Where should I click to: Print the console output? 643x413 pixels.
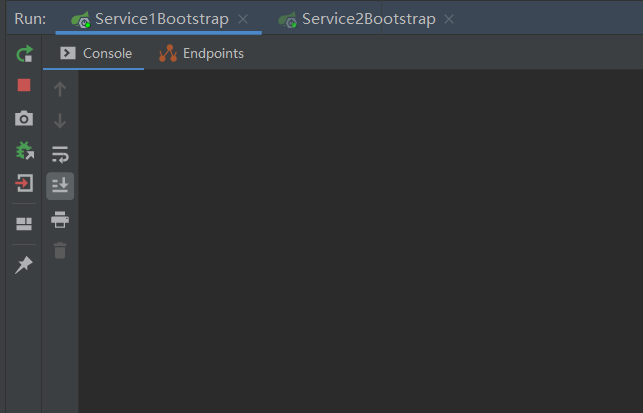60,219
